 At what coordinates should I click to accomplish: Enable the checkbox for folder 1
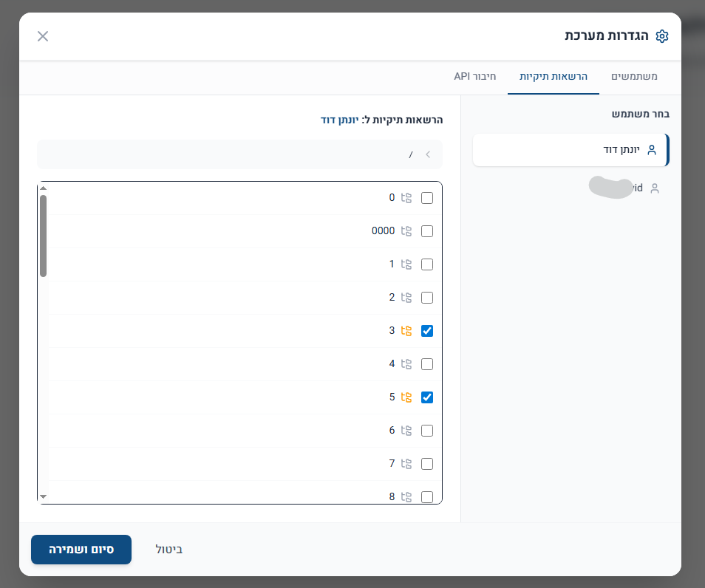pyautogui.click(x=426, y=264)
